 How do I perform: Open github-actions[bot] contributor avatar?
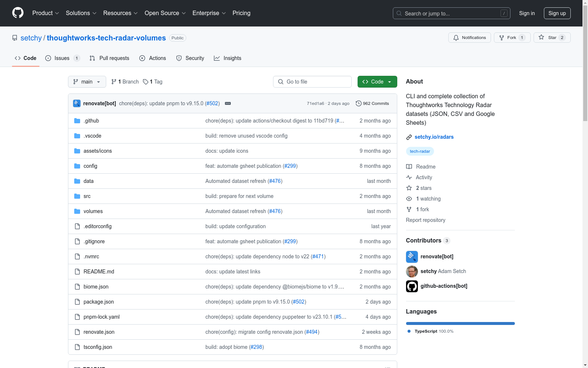click(x=412, y=286)
